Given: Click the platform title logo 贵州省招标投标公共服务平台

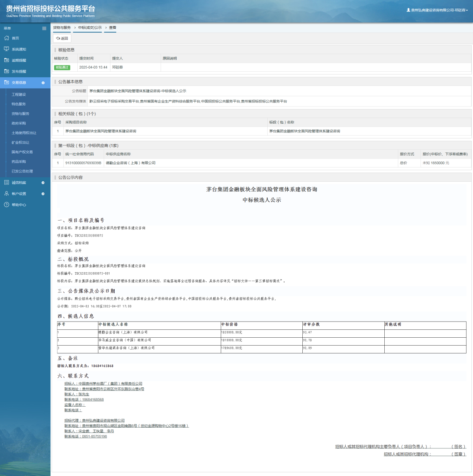Looking at the screenshot, I should (x=50, y=9).
